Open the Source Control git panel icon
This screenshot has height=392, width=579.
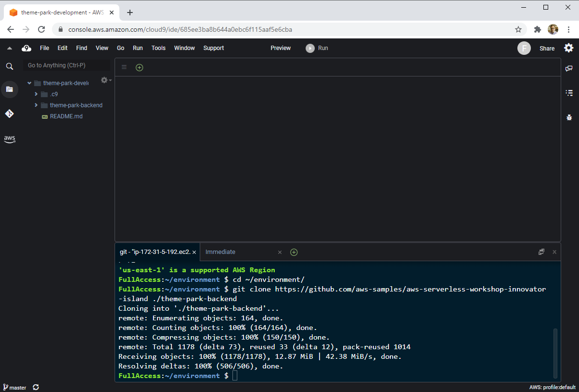click(9, 114)
